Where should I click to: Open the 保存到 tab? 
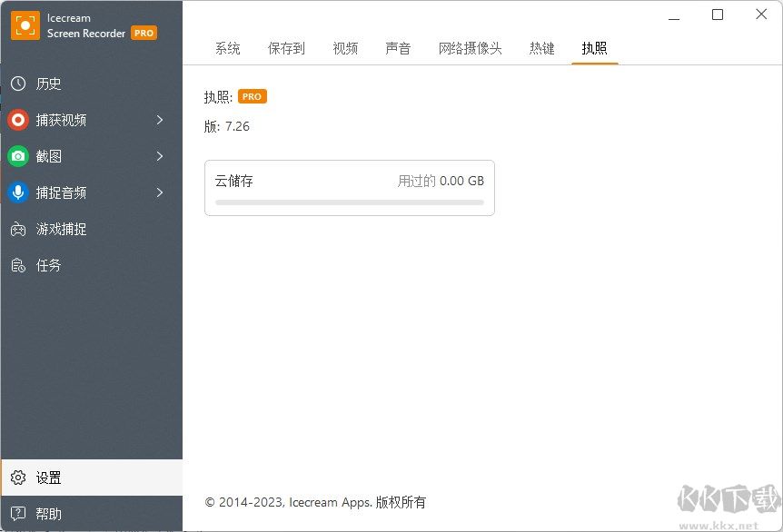point(286,48)
